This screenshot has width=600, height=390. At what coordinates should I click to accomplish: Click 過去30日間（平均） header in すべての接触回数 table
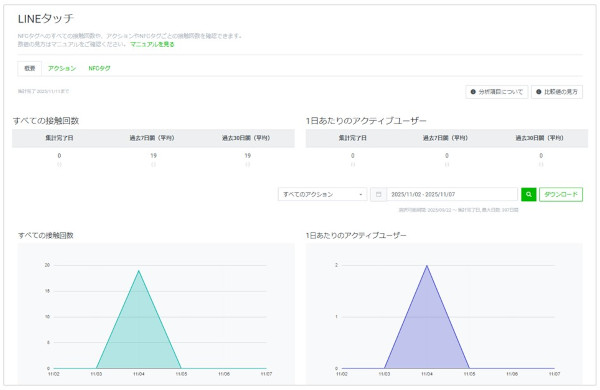click(x=246, y=138)
